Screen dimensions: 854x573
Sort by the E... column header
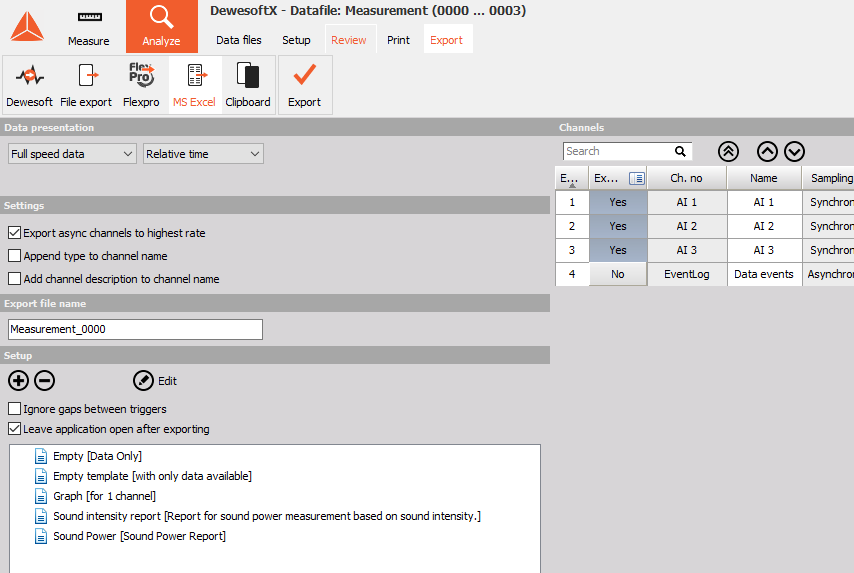(571, 178)
